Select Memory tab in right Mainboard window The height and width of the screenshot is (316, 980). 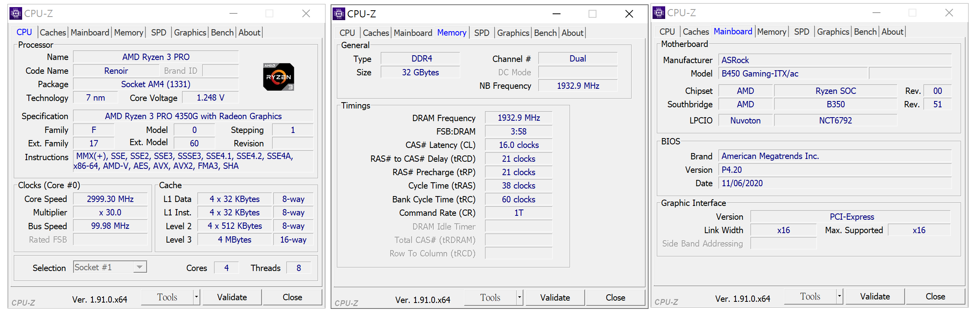coord(771,32)
